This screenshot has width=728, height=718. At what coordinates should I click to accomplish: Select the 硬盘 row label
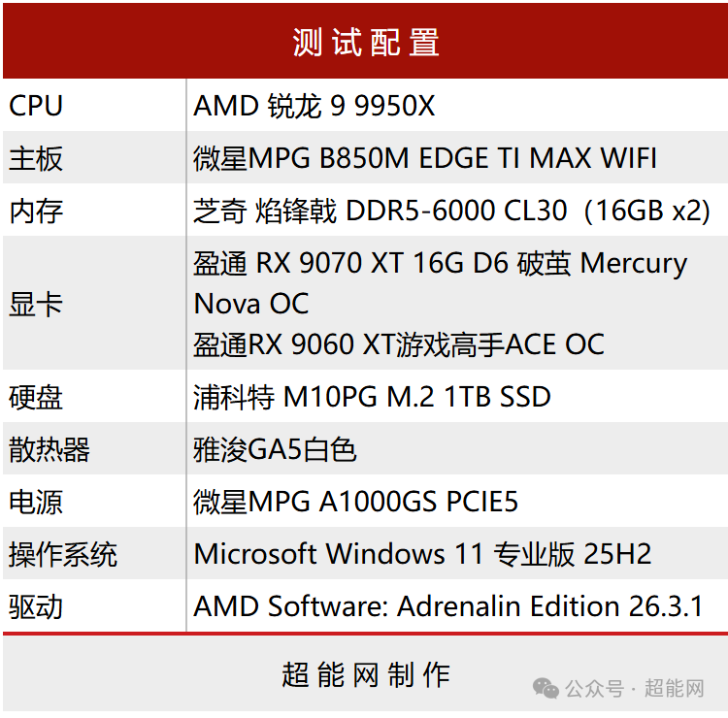coord(36,397)
